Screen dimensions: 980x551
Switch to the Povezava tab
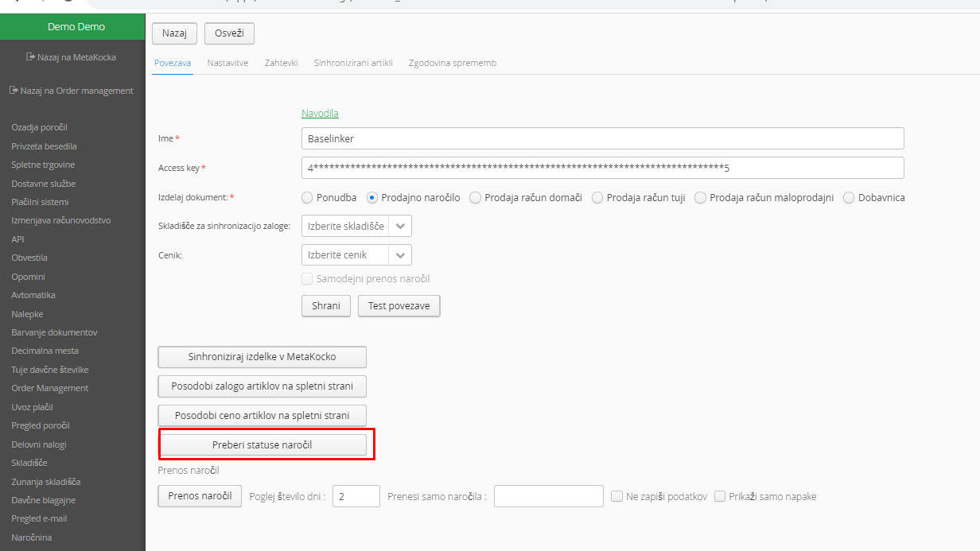[x=173, y=63]
